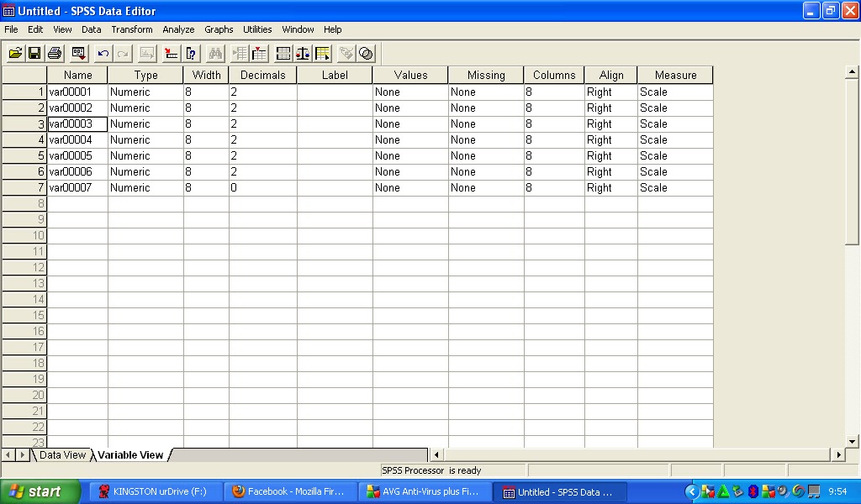
Task: Click the Insert Variable toolbar icon
Action: point(259,53)
